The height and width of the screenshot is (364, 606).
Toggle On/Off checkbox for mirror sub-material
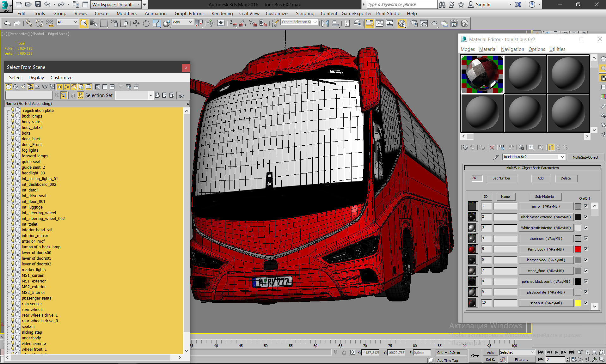[x=586, y=206]
